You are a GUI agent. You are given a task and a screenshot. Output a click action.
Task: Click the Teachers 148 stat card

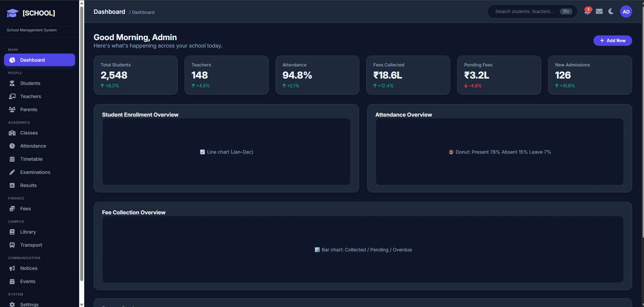pos(227,75)
